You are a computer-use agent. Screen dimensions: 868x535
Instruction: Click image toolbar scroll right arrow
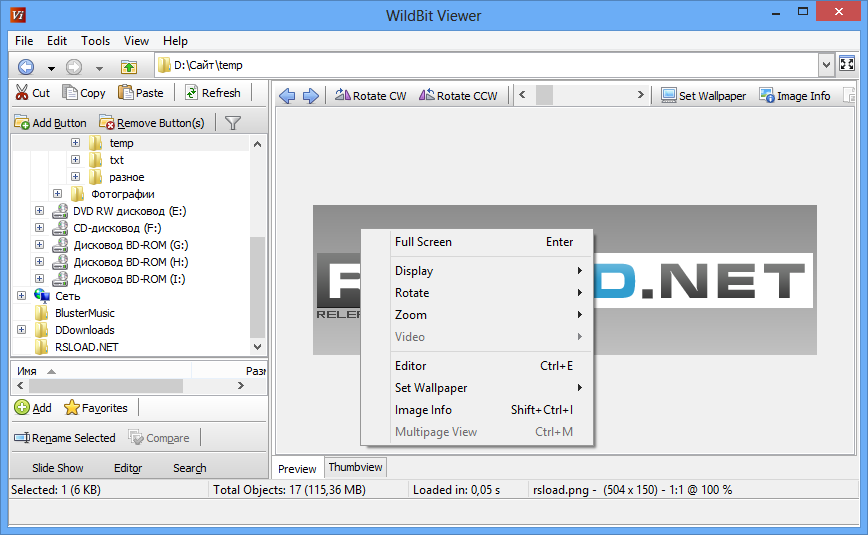tap(640, 95)
